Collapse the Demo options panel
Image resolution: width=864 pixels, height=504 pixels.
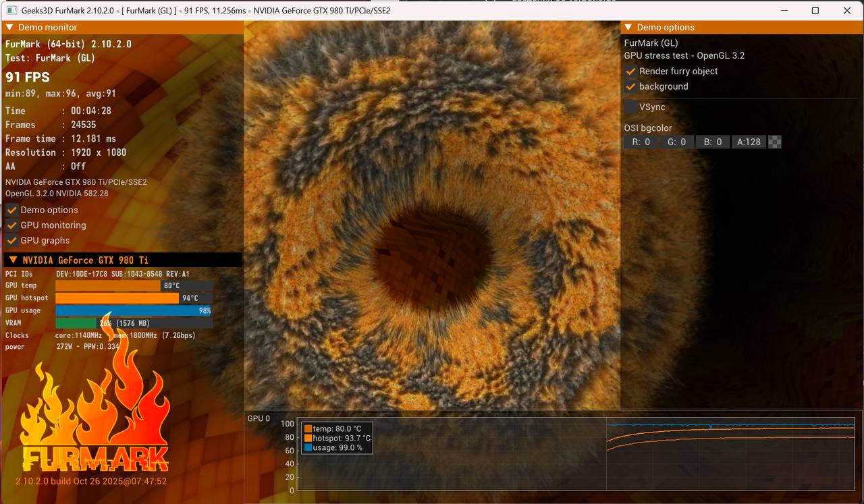click(628, 28)
